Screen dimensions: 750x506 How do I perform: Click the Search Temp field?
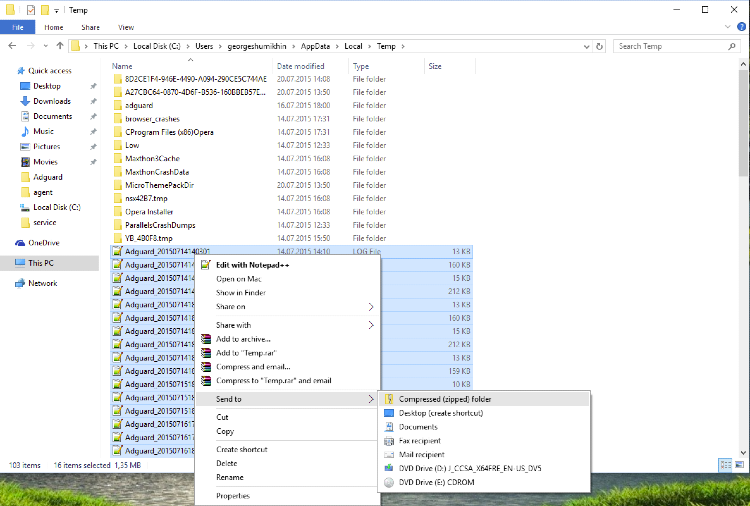(x=676, y=46)
